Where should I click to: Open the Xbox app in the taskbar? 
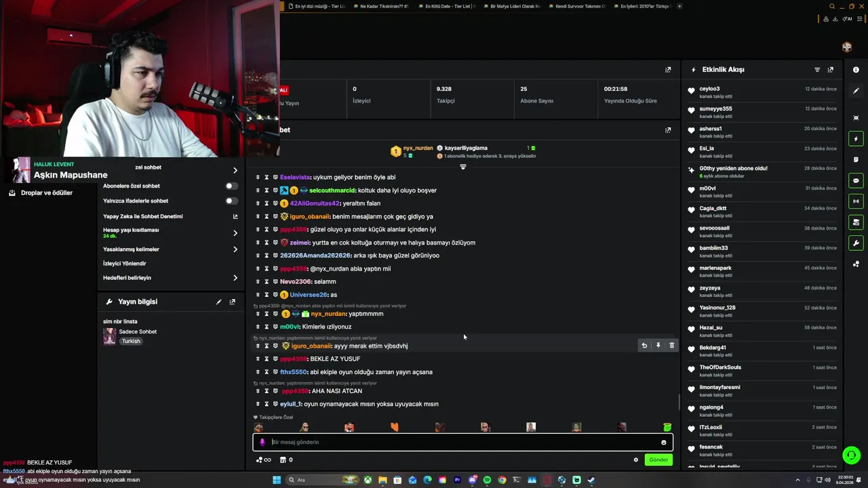tap(368, 481)
